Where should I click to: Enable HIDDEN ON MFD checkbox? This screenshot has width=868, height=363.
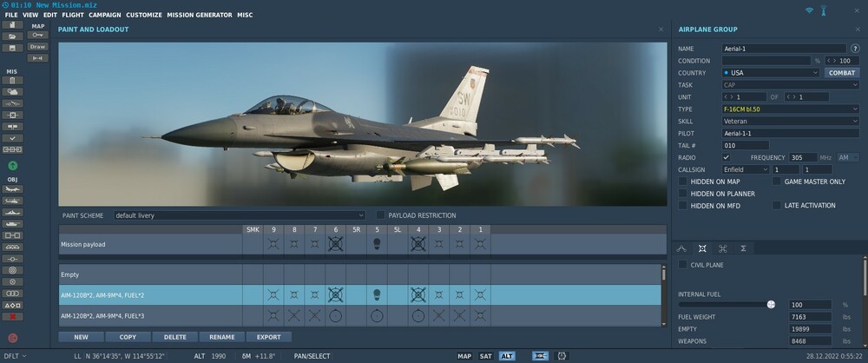coord(682,205)
